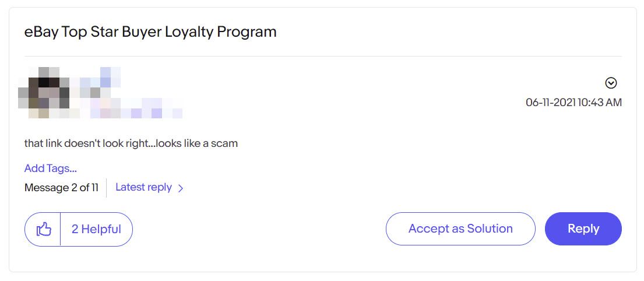The width and height of the screenshot is (644, 281).
Task: Select the Message 2 of 11 indicator
Action: click(x=61, y=188)
